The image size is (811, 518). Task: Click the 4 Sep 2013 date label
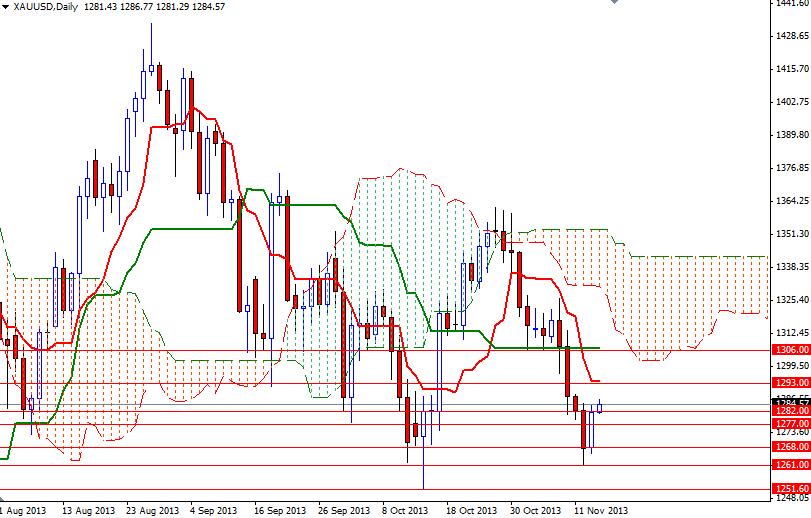(x=214, y=511)
